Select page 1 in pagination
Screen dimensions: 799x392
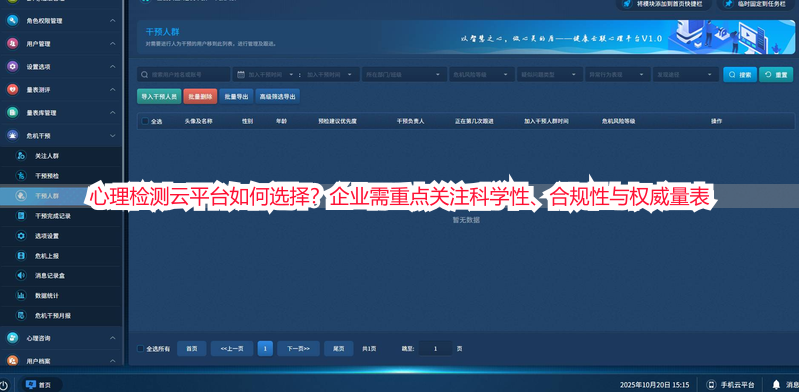click(x=265, y=349)
